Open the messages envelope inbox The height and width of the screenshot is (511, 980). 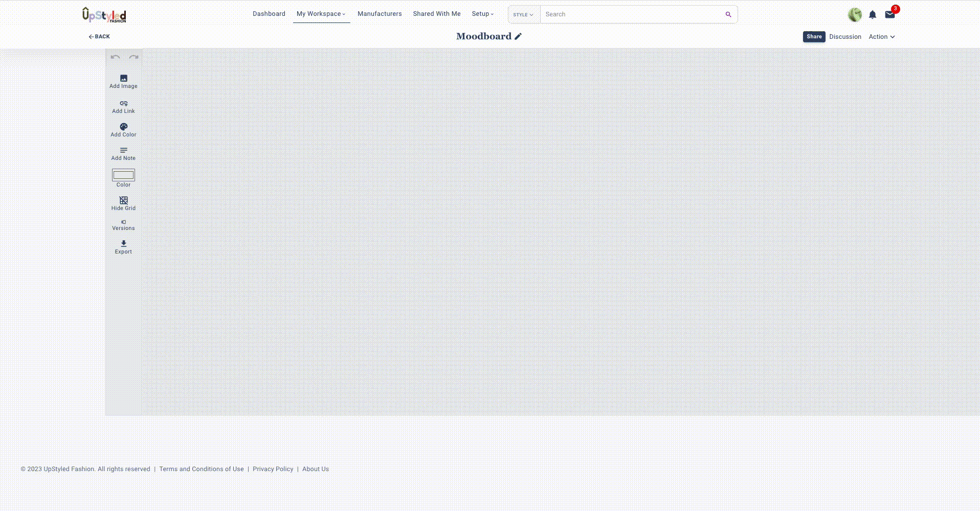pos(890,15)
